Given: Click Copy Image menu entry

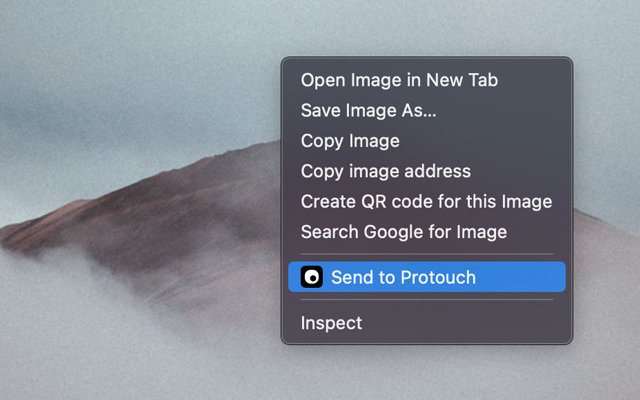Looking at the screenshot, I should [x=427, y=141].
